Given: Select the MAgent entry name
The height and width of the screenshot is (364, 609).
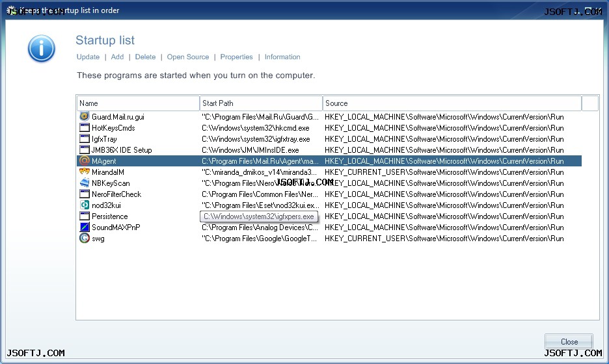Looking at the screenshot, I should click(x=103, y=161).
